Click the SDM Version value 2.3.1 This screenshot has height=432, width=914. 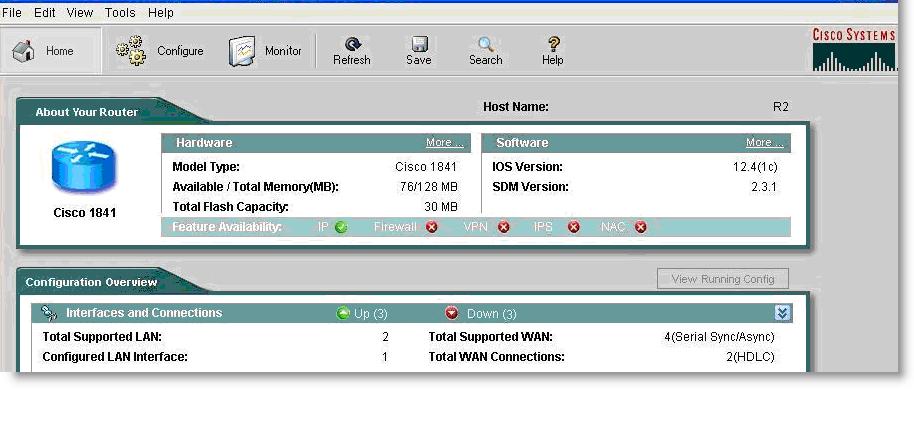[x=764, y=187]
